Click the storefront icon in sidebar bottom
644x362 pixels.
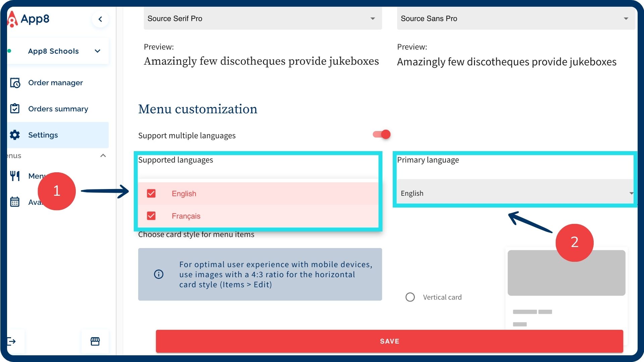coord(95,342)
